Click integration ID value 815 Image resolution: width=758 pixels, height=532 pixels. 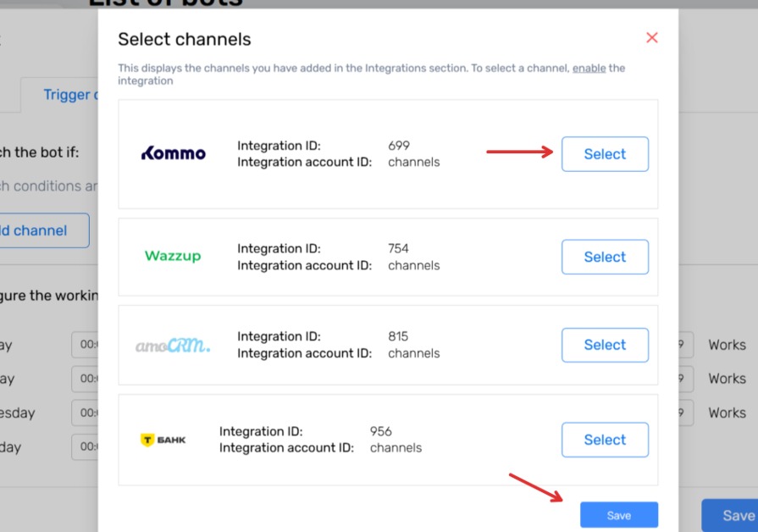[398, 336]
